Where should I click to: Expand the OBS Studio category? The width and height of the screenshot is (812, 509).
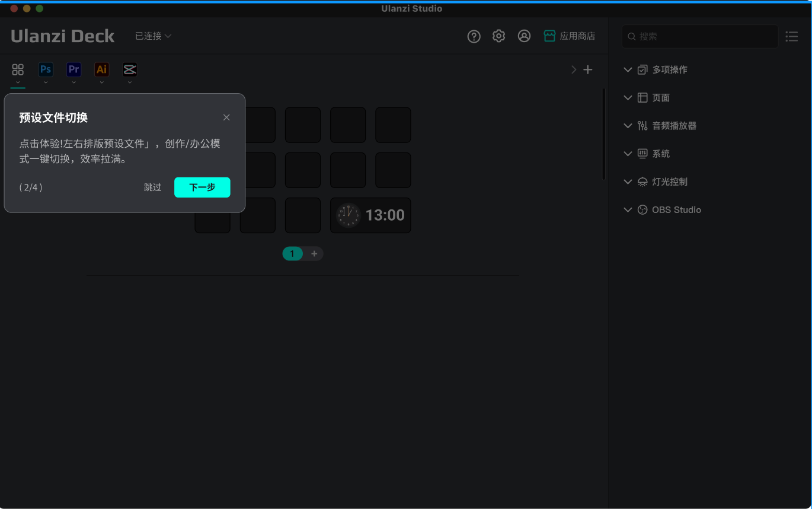pyautogui.click(x=676, y=210)
